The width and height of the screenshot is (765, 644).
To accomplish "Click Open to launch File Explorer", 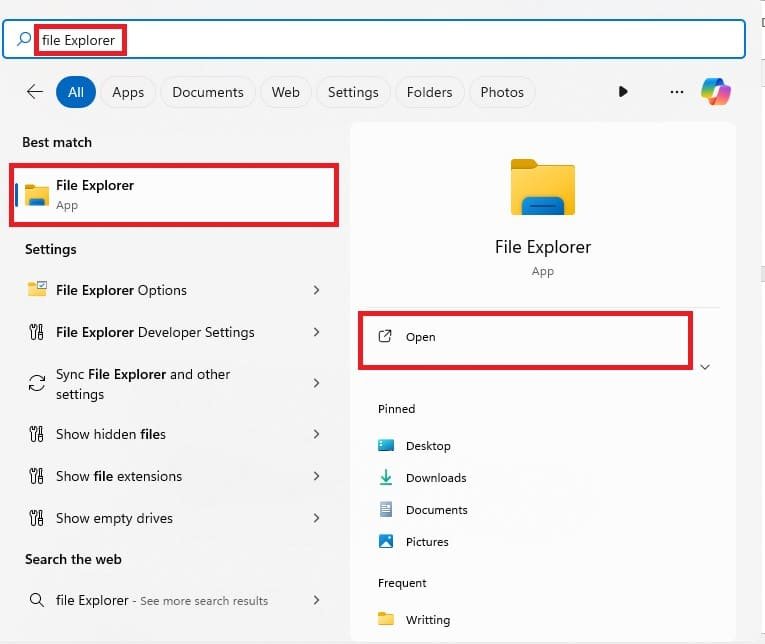I will tap(421, 338).
